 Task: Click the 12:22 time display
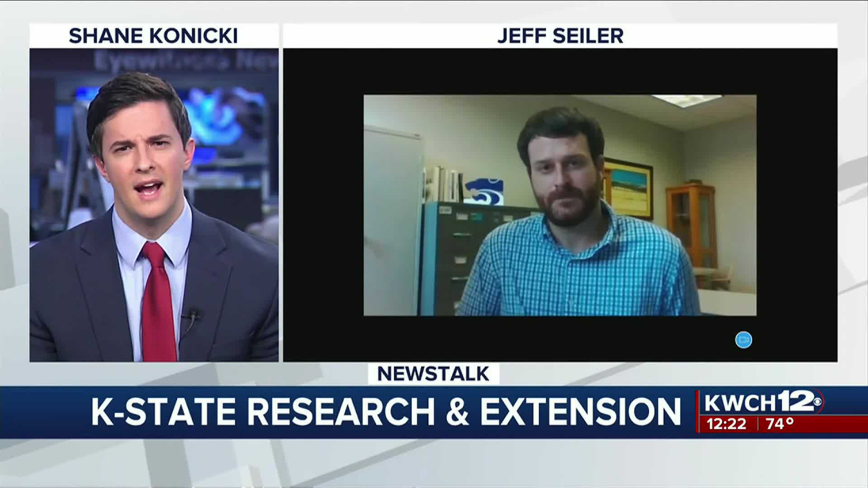[x=726, y=424]
